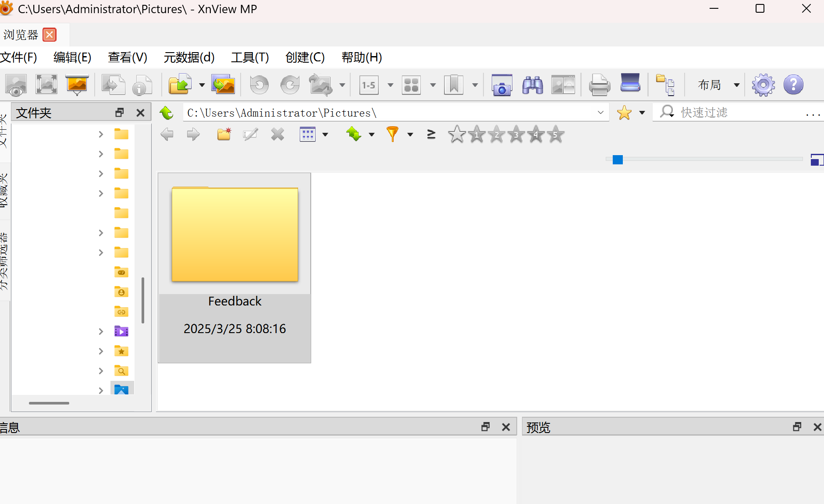The image size is (824, 504).
Task: Expand the Videos folder tree node
Action: pyautogui.click(x=101, y=331)
